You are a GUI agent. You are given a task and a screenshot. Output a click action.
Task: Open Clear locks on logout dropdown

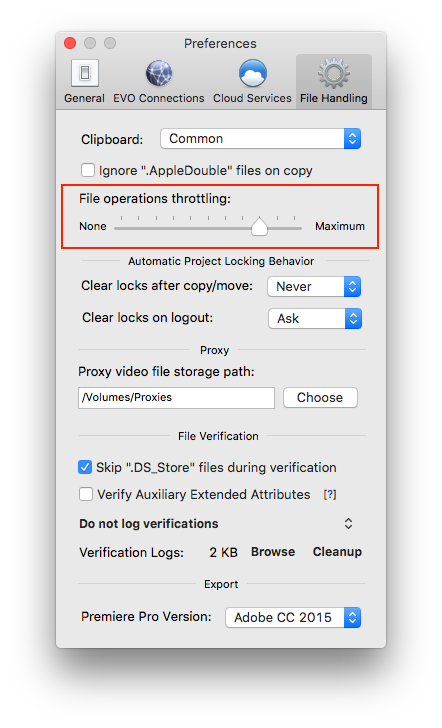pyautogui.click(x=315, y=318)
